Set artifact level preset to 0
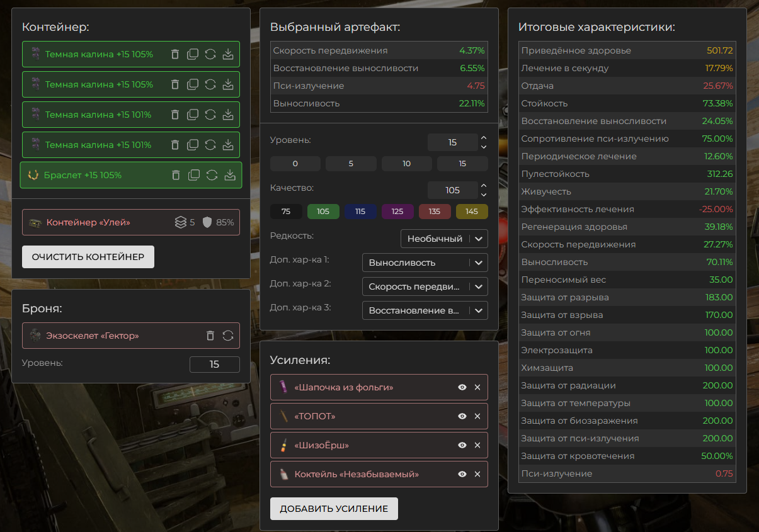Image resolution: width=759 pixels, height=532 pixels. [x=295, y=164]
